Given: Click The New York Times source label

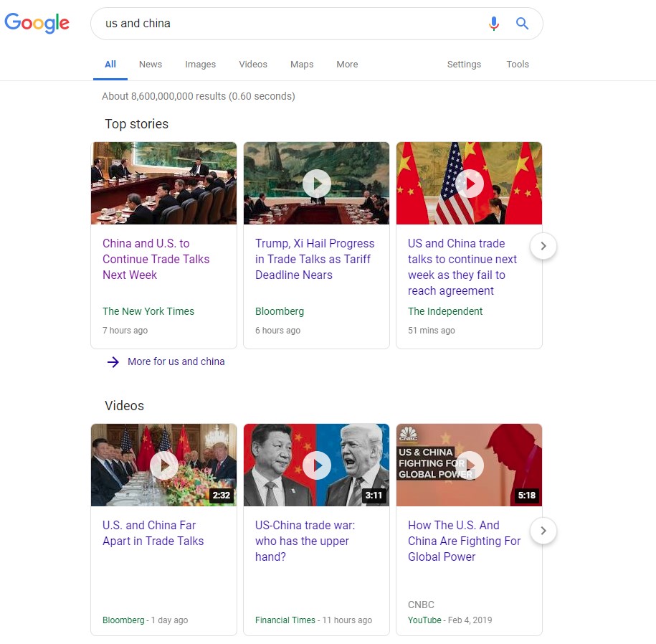Looking at the screenshot, I should [x=148, y=311].
